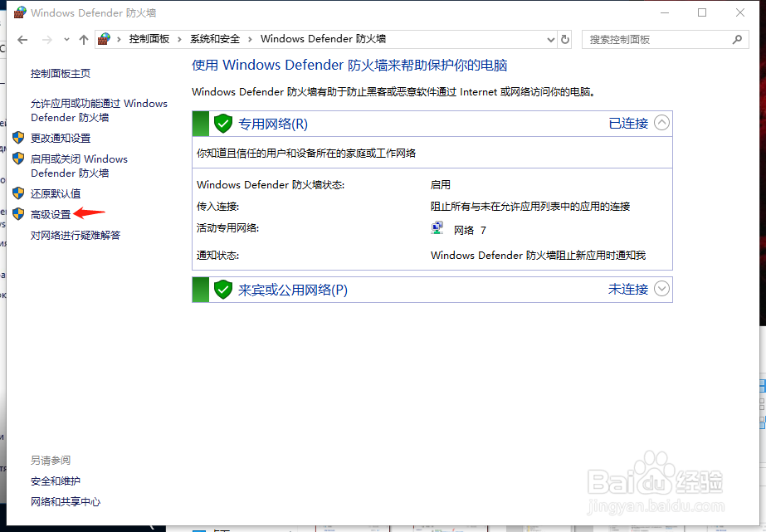
Task: Click the 网络 7 network icon
Action: pyautogui.click(x=437, y=228)
